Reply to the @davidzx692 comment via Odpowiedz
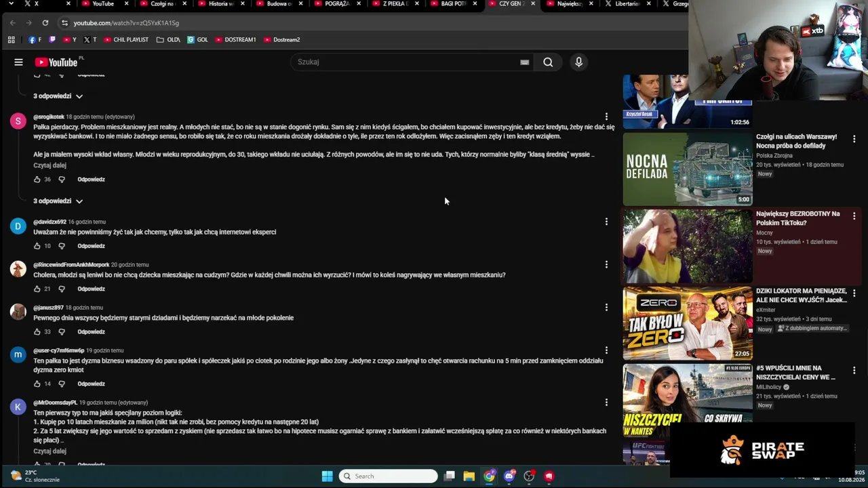 (91, 246)
